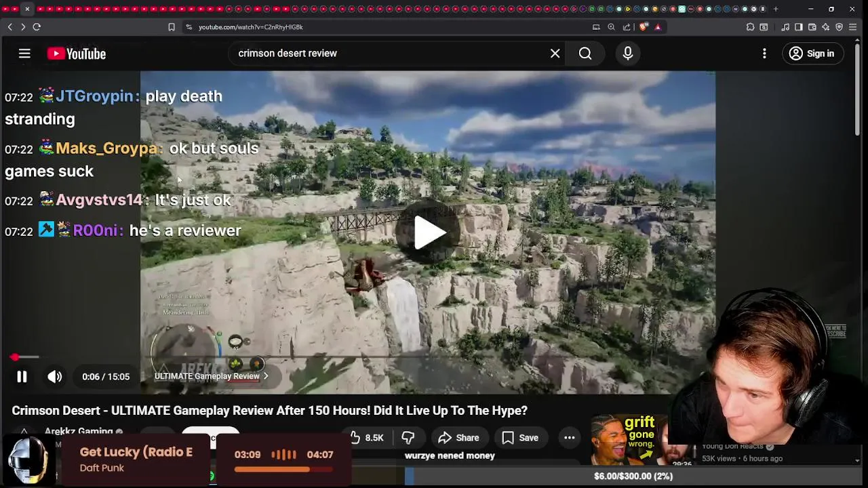This screenshot has width=868, height=488.
Task: Start voice search with the microphone icon
Action: pos(628,54)
